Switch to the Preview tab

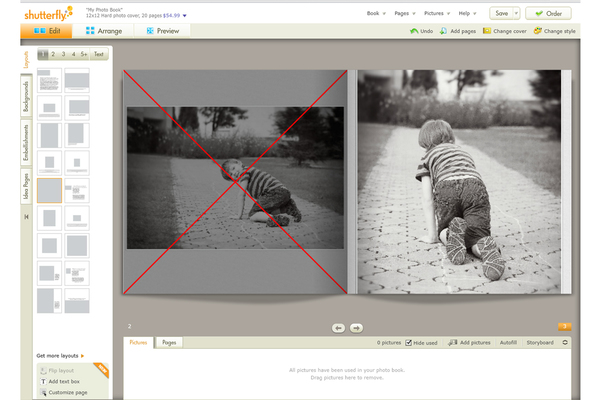click(163, 31)
